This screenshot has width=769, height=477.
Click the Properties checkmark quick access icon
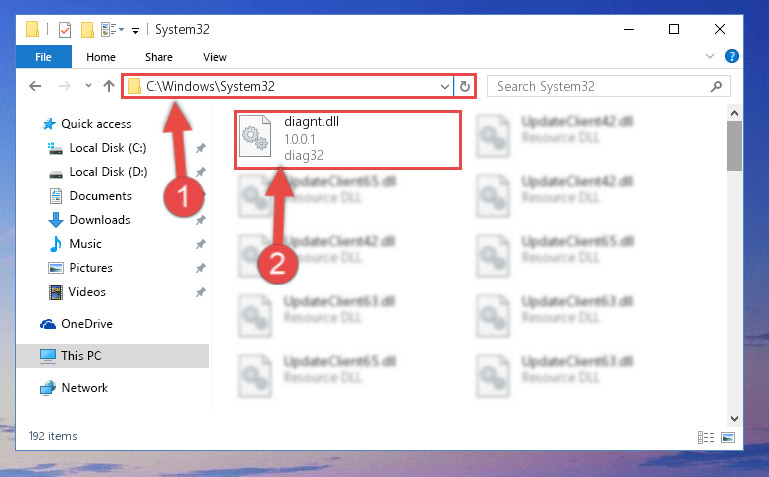[x=65, y=30]
